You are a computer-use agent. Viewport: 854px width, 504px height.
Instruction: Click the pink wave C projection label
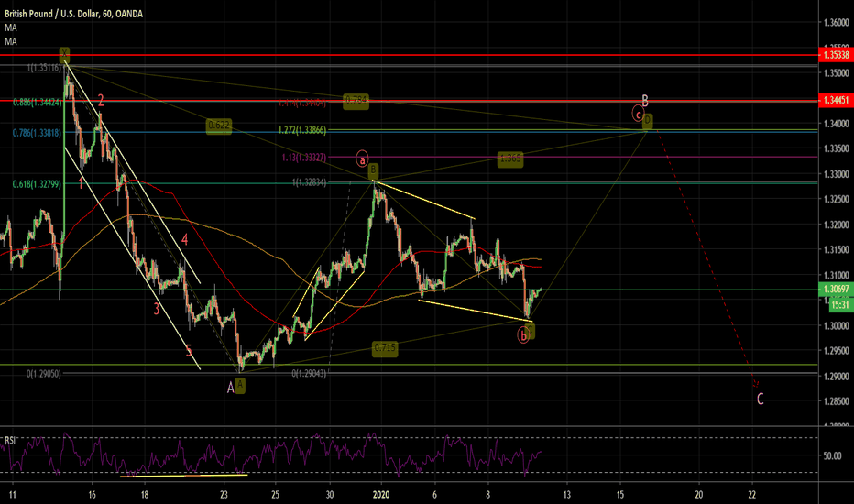click(761, 400)
